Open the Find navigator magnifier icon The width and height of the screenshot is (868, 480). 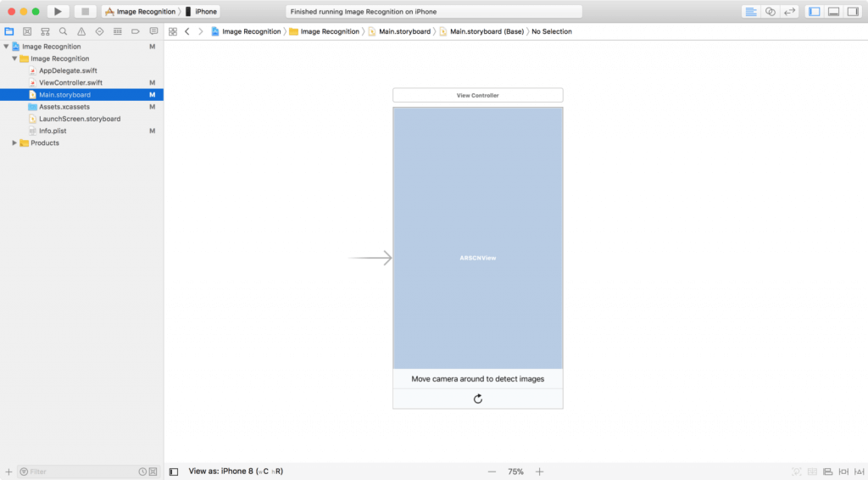[63, 31]
